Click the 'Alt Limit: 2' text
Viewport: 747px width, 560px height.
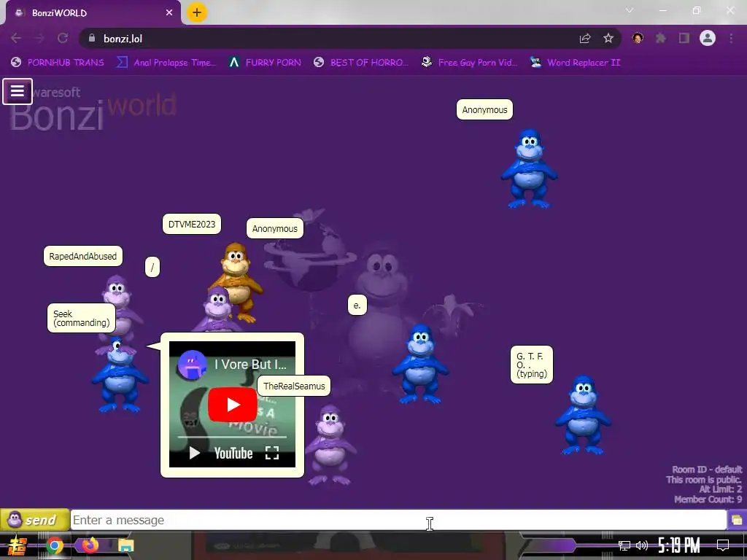(x=720, y=489)
